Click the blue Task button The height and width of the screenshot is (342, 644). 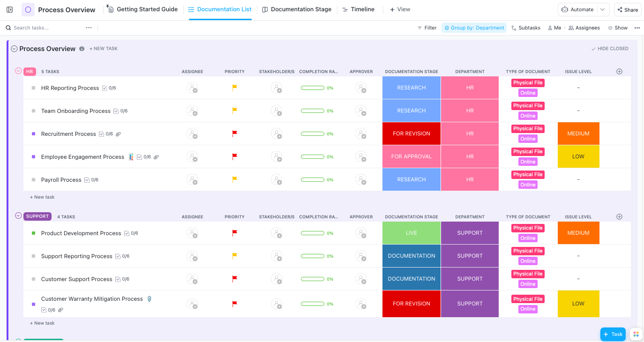pyautogui.click(x=613, y=334)
